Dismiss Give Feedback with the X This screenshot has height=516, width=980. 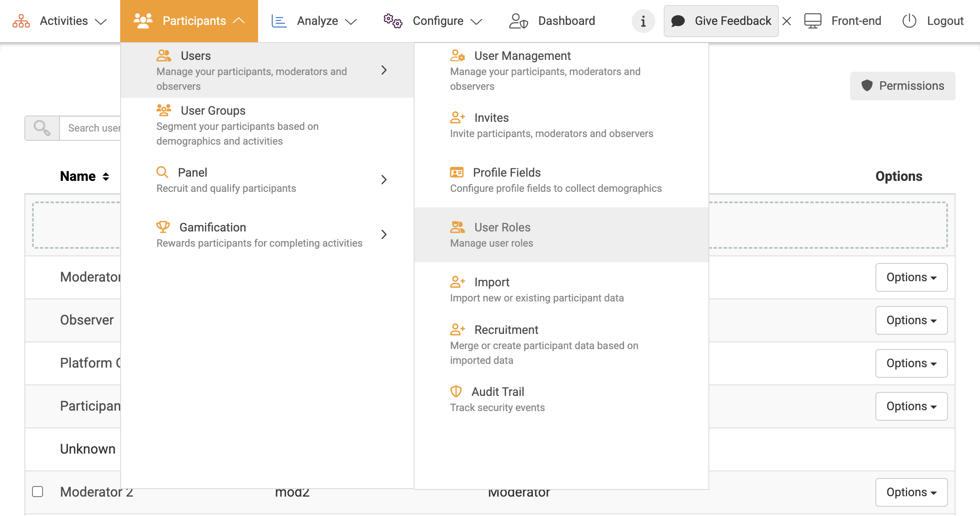pyautogui.click(x=786, y=21)
